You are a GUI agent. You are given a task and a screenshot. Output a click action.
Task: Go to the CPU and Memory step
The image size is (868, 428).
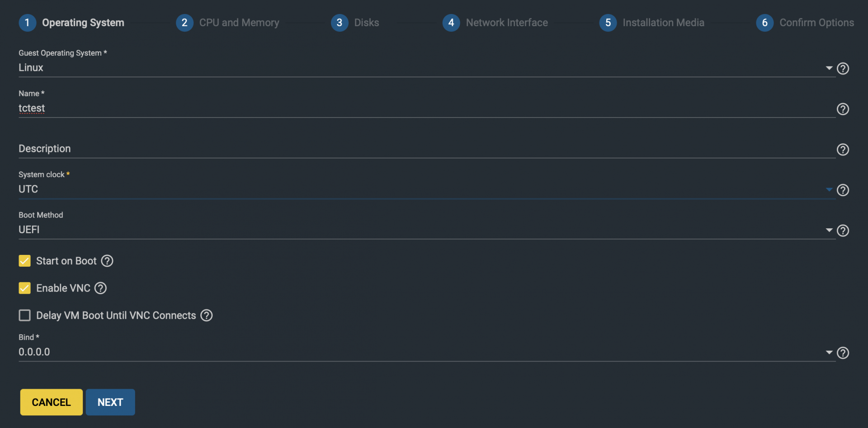239,23
